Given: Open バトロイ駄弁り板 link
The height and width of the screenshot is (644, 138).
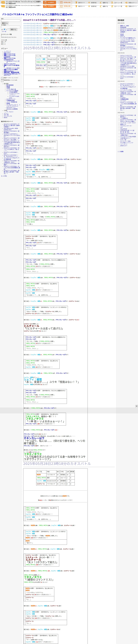Looking at the screenshot, I should (x=11, y=90).
